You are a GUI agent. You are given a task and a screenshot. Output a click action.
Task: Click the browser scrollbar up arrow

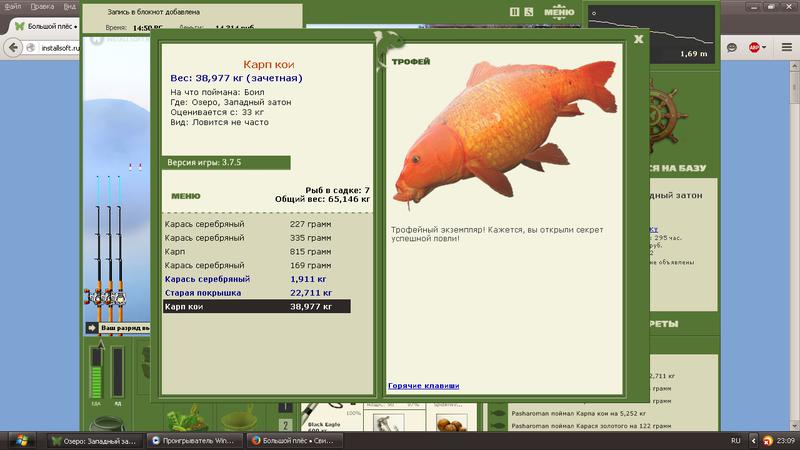[x=794, y=66]
